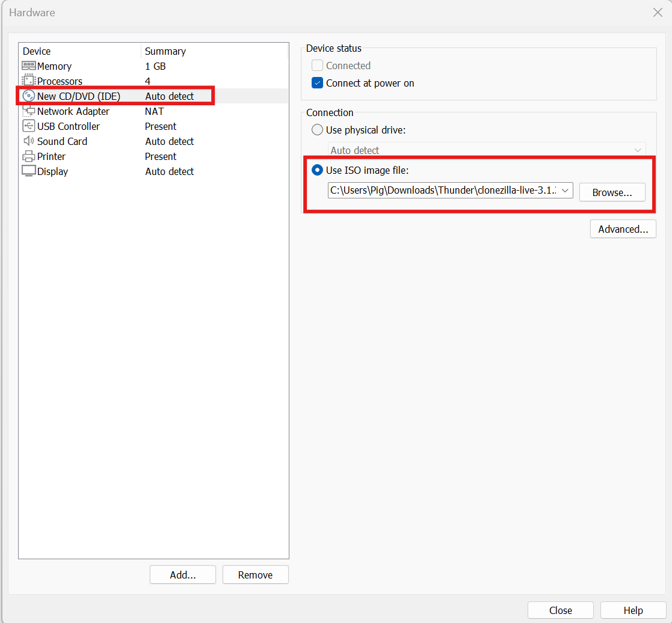Click the USB Controller icon
This screenshot has height=623, width=672.
29,126
